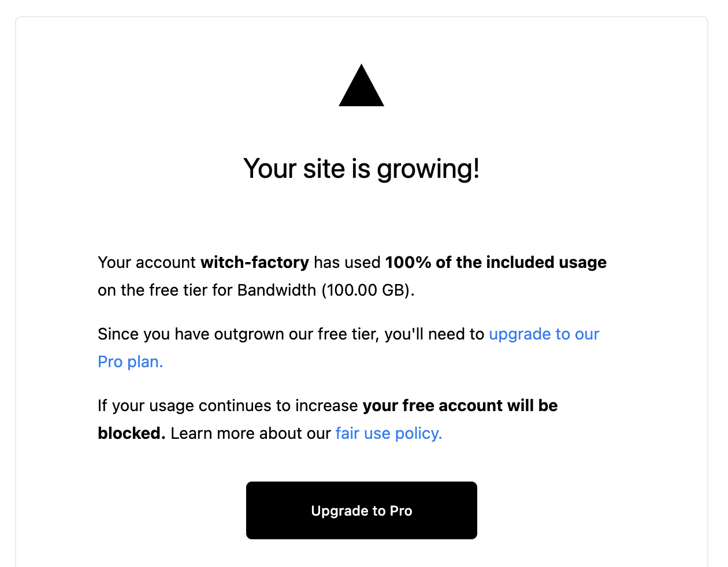Click the bold '100% of the included usage' text

[496, 262]
